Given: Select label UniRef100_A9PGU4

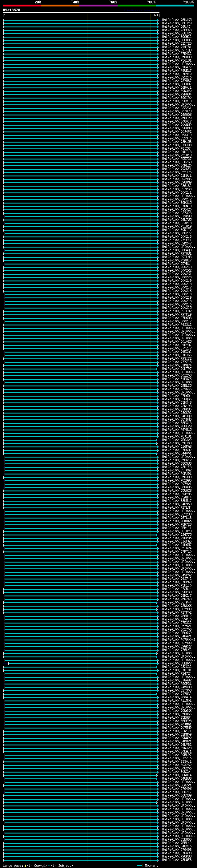Looking at the screenshot, I should pos(177,94).
